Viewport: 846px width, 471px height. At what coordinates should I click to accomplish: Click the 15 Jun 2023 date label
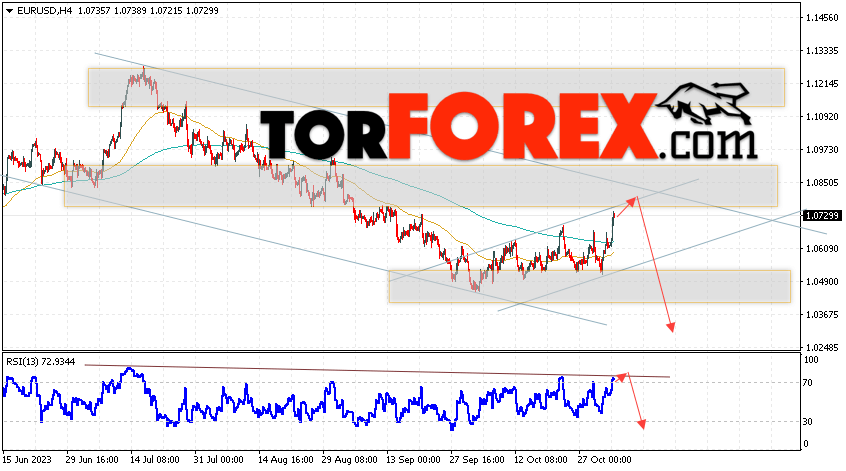[27, 460]
